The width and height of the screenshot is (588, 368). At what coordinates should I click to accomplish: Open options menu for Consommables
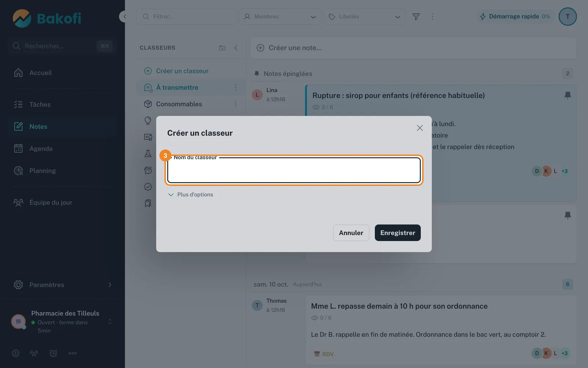236,104
